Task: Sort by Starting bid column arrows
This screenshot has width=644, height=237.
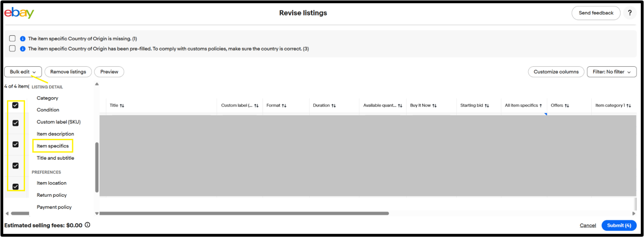Action: tap(487, 106)
